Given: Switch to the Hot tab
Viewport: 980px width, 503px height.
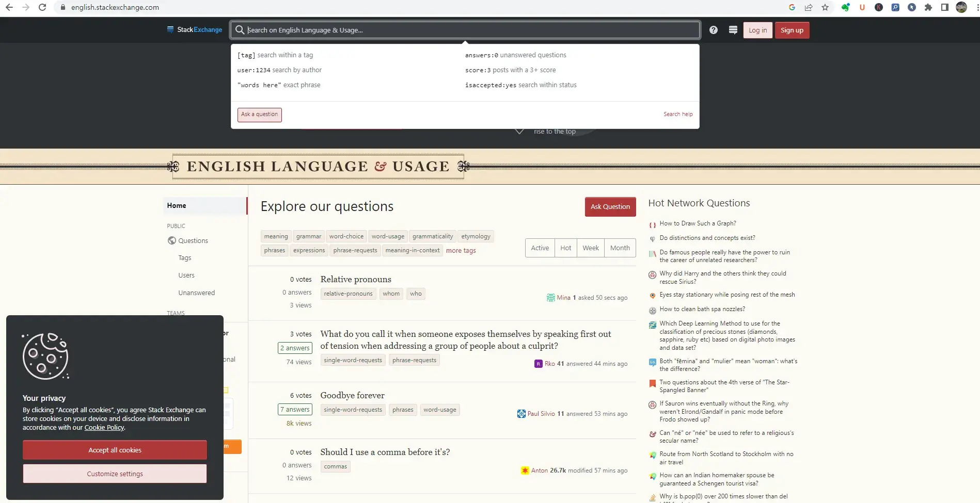Looking at the screenshot, I should (566, 248).
